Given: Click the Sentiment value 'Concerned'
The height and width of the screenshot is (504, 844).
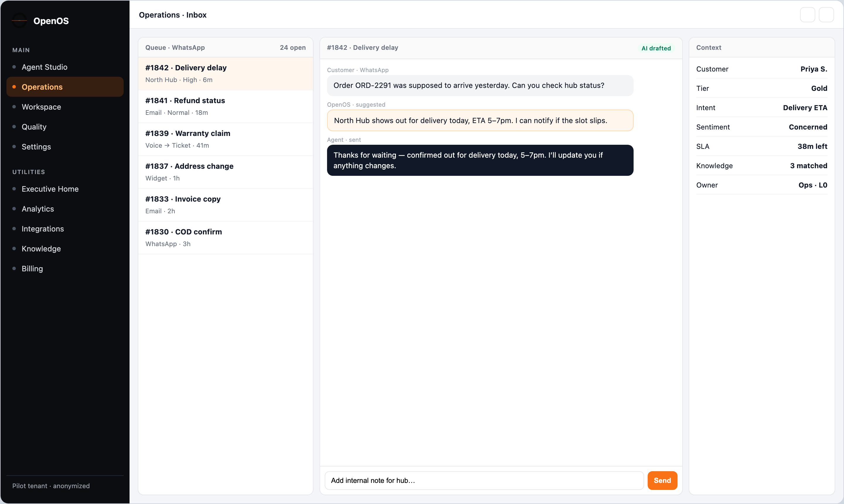Looking at the screenshot, I should 808,127.
